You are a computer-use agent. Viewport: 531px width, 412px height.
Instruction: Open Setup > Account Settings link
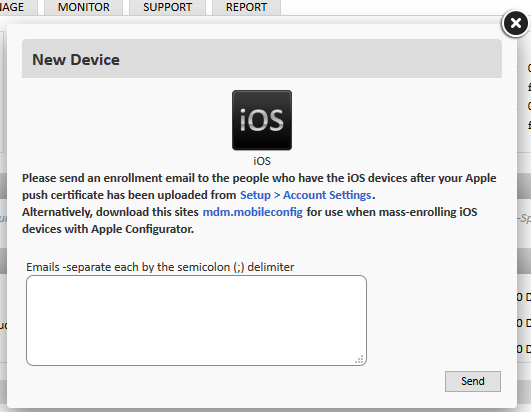(x=305, y=195)
